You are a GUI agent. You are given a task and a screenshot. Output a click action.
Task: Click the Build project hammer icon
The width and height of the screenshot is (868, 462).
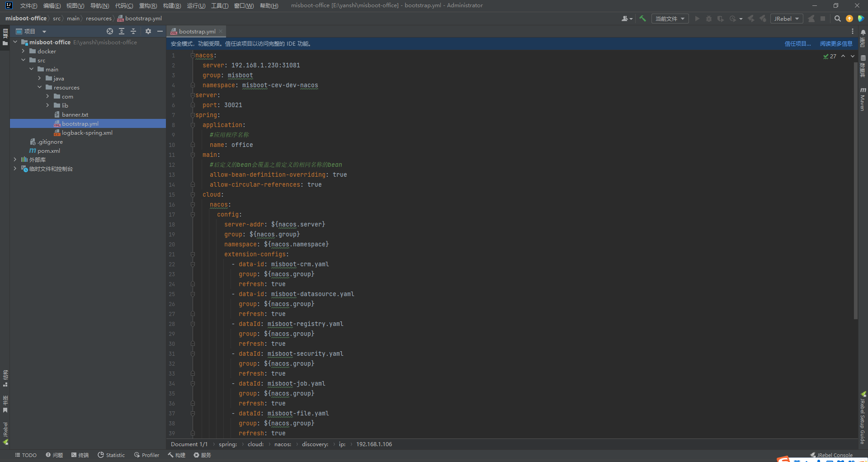tap(642, 19)
